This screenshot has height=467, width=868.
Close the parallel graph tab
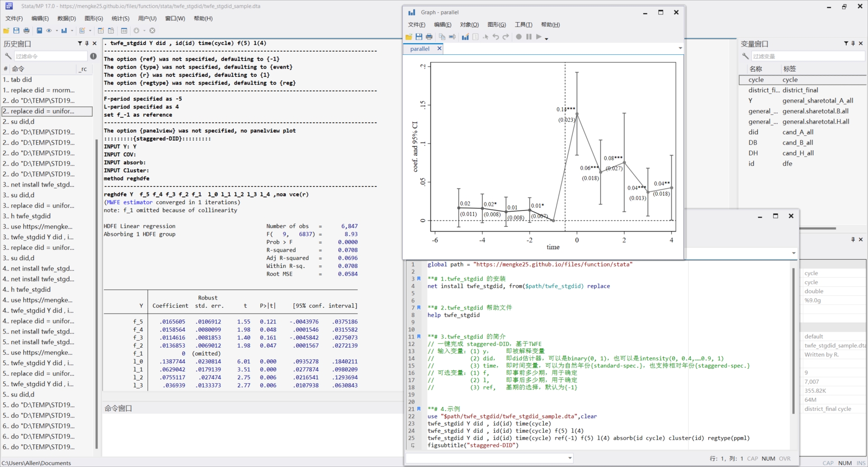pos(439,48)
